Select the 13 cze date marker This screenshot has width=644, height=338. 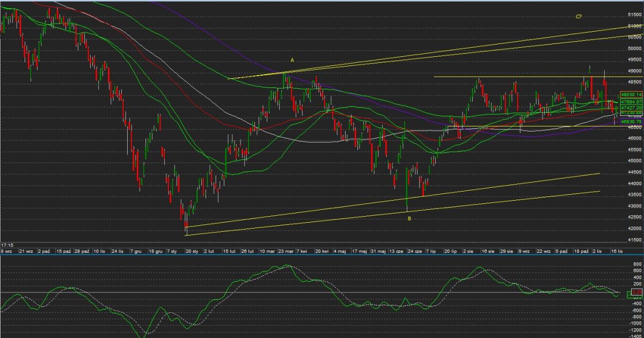click(396, 251)
